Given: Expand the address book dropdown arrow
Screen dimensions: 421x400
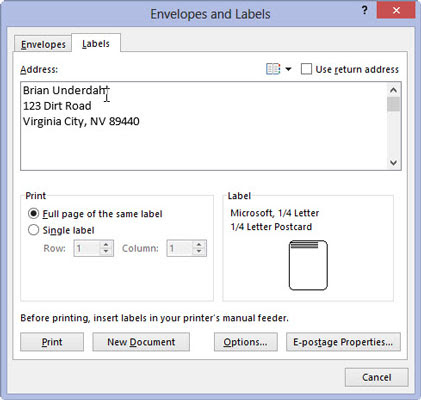Looking at the screenshot, I should pyautogui.click(x=288, y=69).
